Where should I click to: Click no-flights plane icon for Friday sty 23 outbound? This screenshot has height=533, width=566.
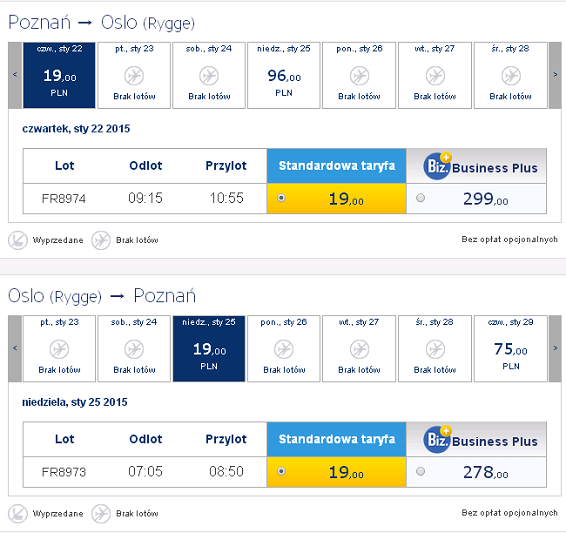point(134,76)
